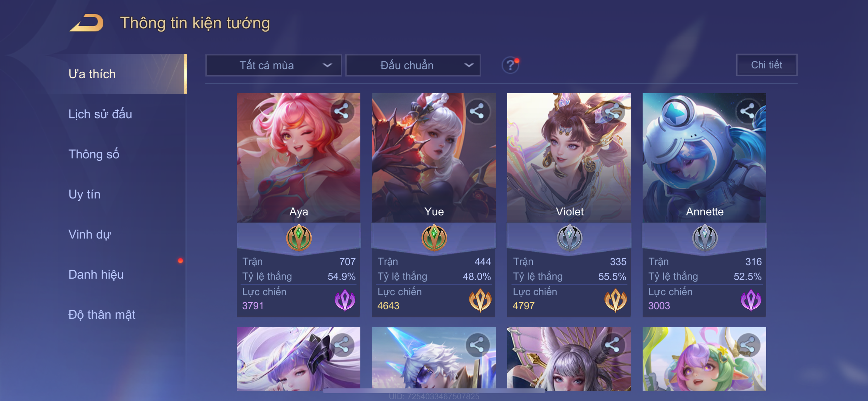Click Aya's green mastery badge emblem
868x401 pixels.
[299, 238]
